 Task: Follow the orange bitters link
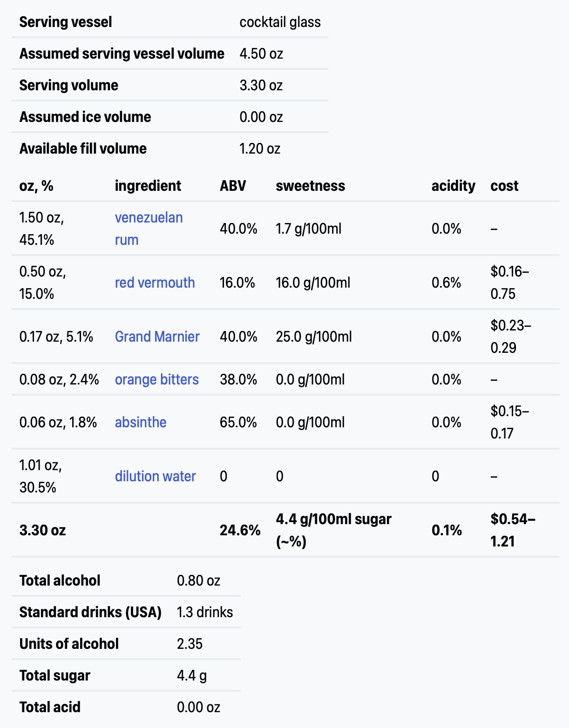point(156,379)
